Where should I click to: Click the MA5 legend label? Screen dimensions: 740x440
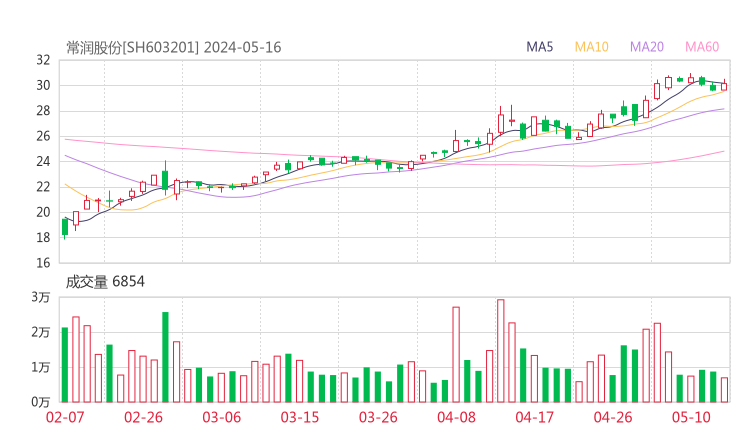pyautogui.click(x=539, y=47)
